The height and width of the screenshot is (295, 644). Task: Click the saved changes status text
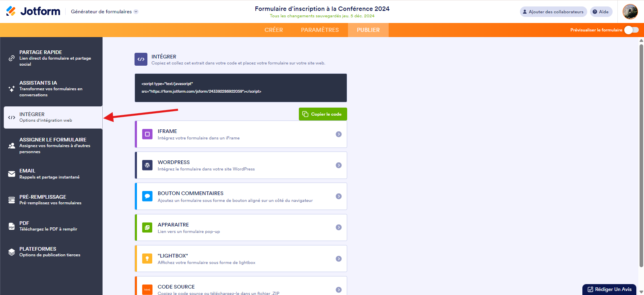pos(322,16)
